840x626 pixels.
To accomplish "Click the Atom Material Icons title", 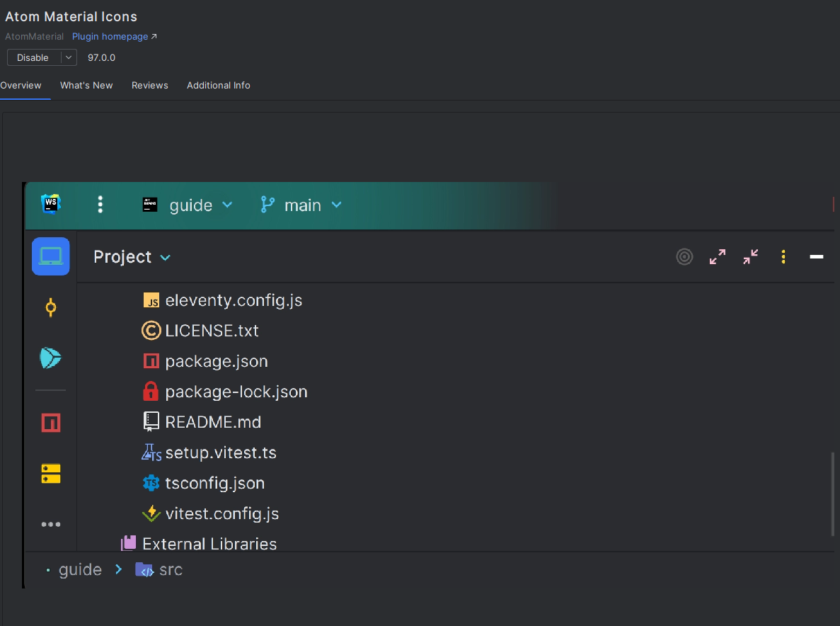I will point(71,16).
